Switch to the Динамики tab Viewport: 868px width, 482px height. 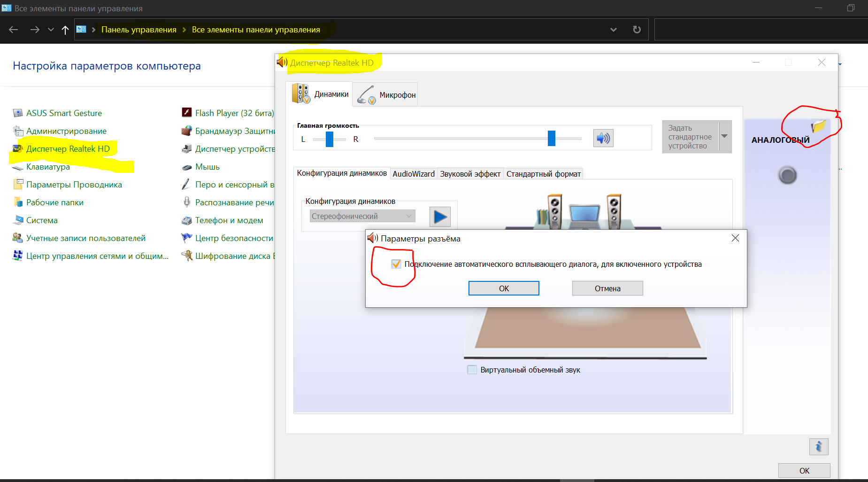click(320, 94)
